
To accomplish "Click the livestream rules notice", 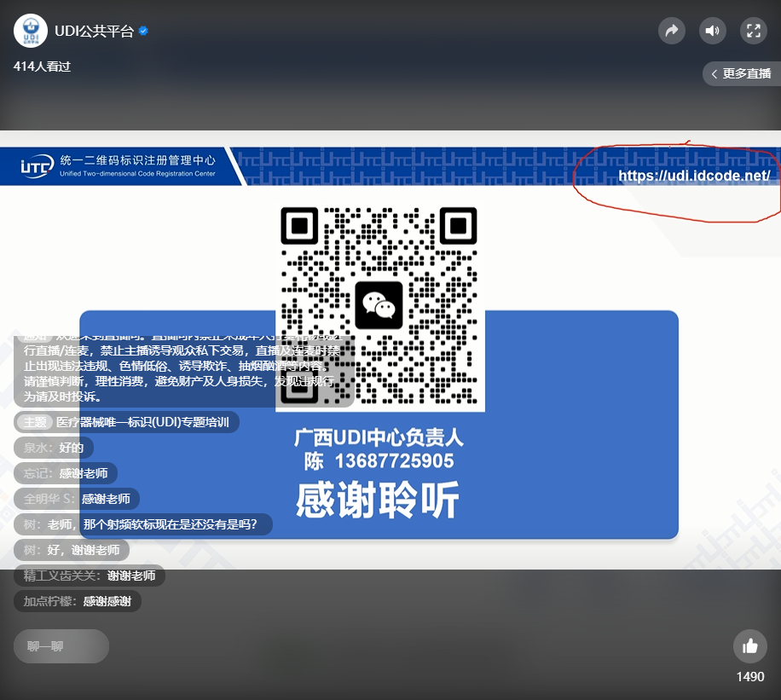I will 184,370.
